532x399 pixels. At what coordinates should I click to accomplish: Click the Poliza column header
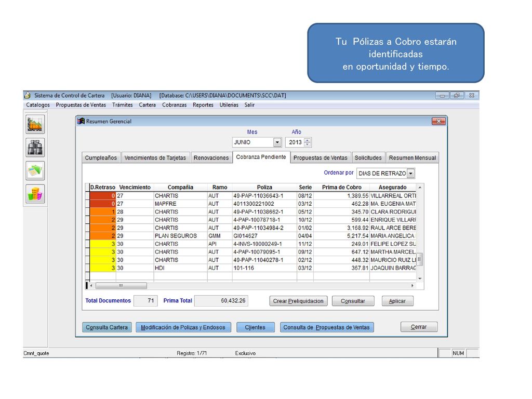(264, 187)
